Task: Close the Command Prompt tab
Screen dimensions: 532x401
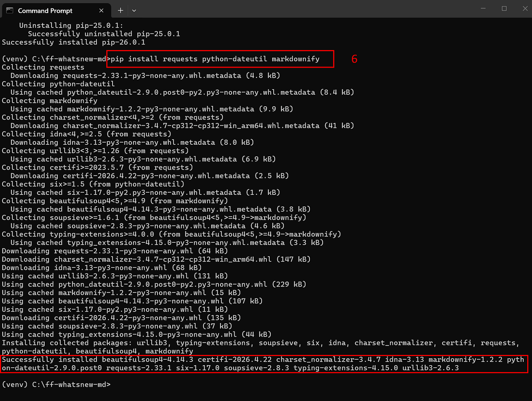Action: (x=101, y=11)
